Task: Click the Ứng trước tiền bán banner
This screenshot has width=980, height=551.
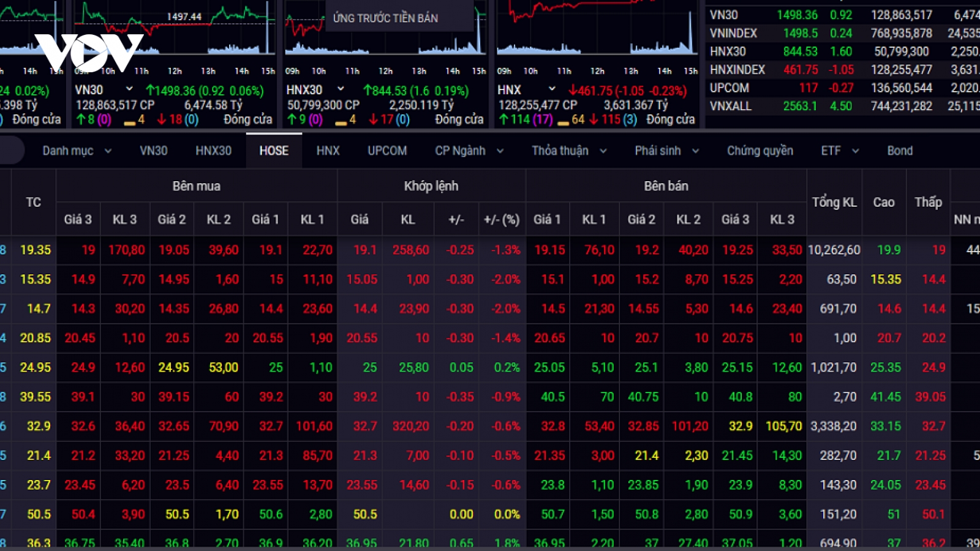Action: [x=400, y=17]
